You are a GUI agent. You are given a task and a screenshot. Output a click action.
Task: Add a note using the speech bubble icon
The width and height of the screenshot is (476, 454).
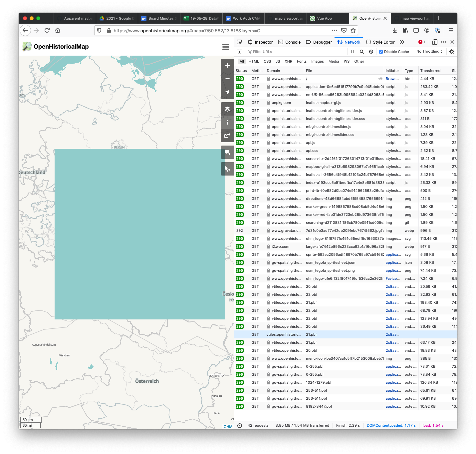227,153
